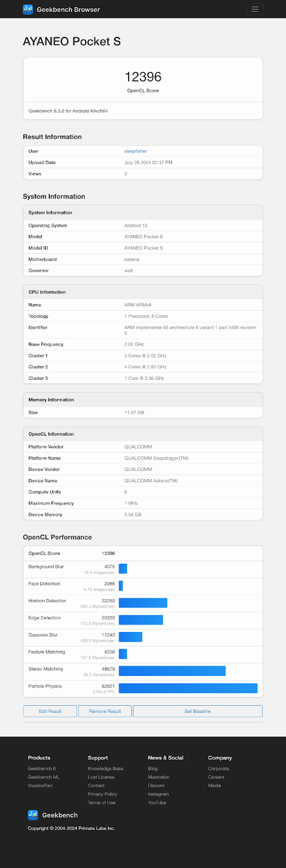Click the AYANEO Pocket S page title
This screenshot has height=868, width=286.
click(x=72, y=42)
